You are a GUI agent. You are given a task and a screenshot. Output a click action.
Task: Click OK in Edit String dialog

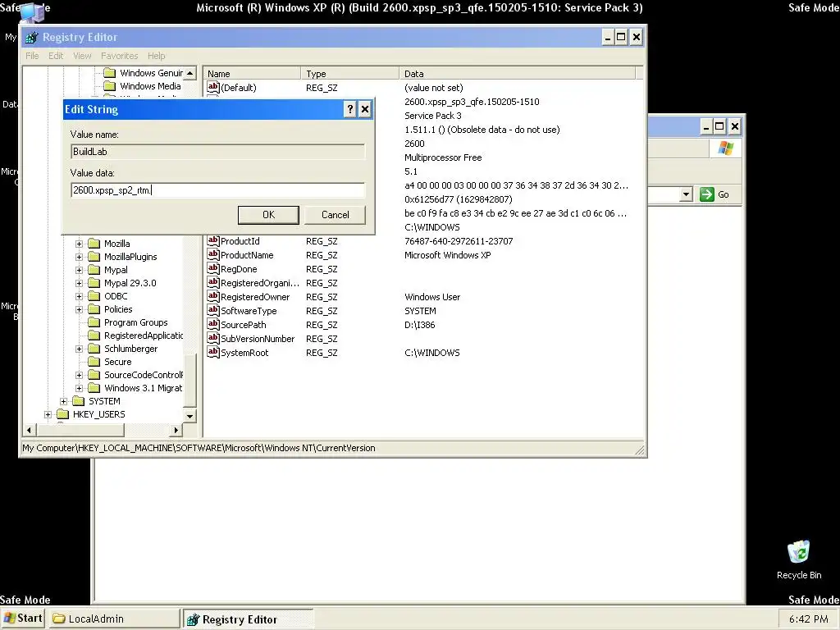tap(268, 215)
